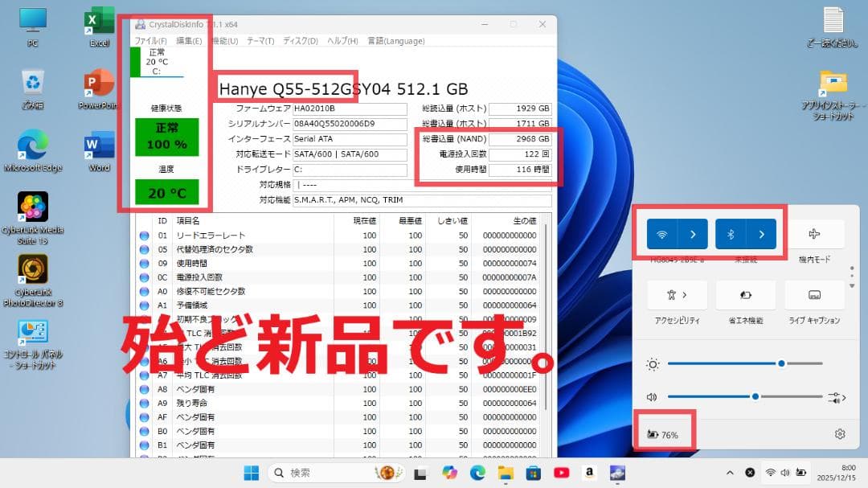Turn on ライブ キャプション live captions
Image resolution: width=868 pixels, height=488 pixels.
click(814, 295)
